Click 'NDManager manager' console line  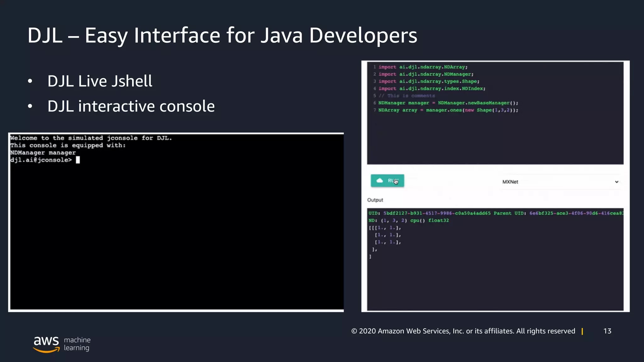pos(43,153)
